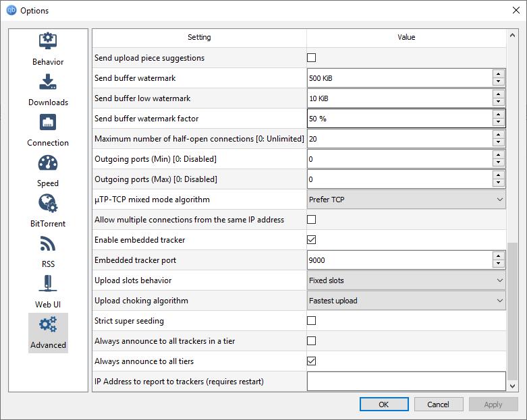Image resolution: width=527 pixels, height=420 pixels.
Task: Open the Upload slots behavior dropdown
Action: pyautogui.click(x=406, y=280)
